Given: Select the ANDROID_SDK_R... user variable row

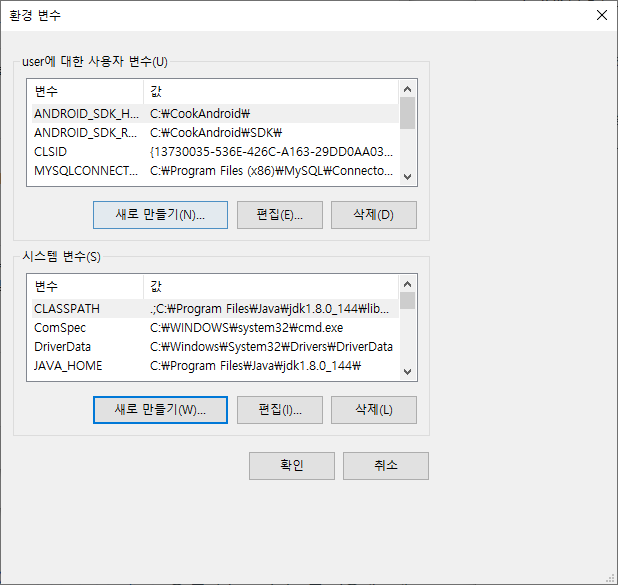Looking at the screenshot, I should [215, 132].
